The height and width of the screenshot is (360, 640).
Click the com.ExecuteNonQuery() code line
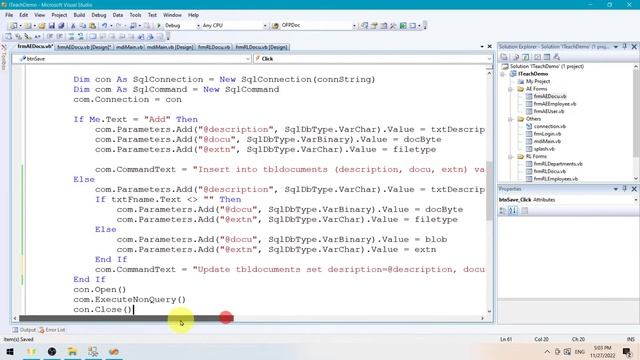(129, 300)
